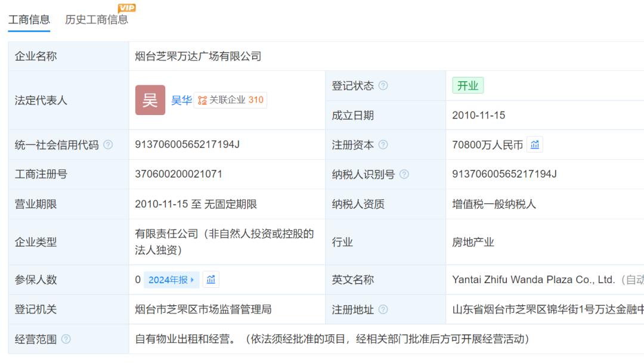The height and width of the screenshot is (363, 644).
Task: Switch to the 工商信息 tab
Action: pyautogui.click(x=29, y=19)
